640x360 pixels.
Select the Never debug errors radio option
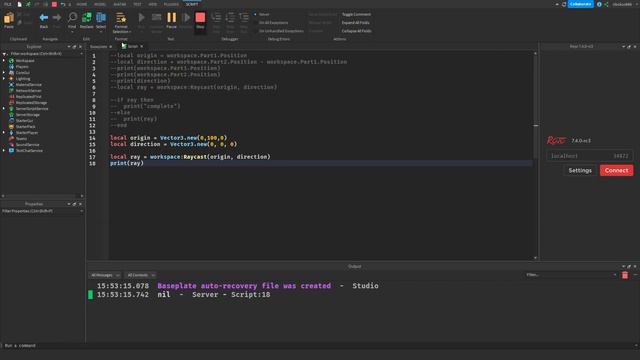pos(256,14)
